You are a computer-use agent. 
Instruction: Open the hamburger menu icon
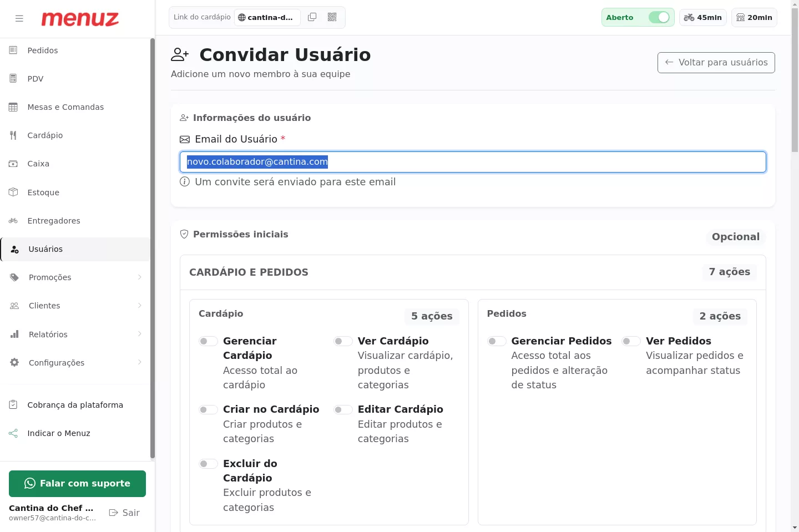click(x=19, y=18)
